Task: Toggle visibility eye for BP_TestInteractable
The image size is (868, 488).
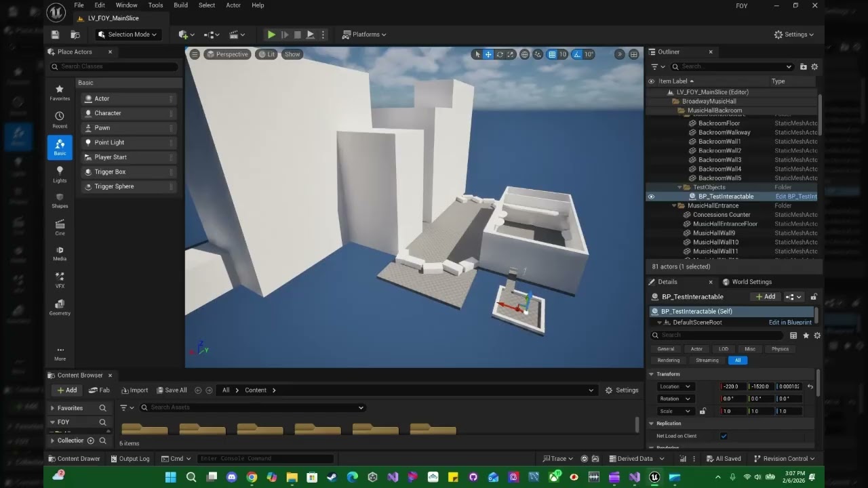Action: [x=651, y=197]
